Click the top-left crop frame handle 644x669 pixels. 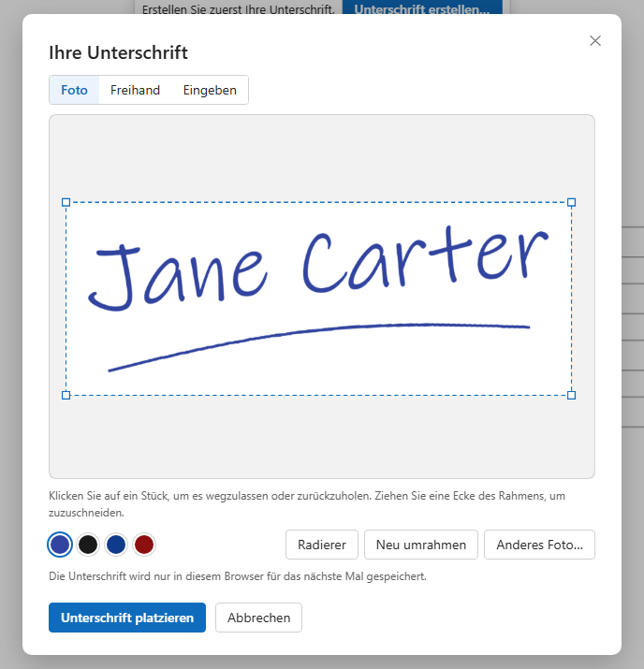[x=66, y=202]
